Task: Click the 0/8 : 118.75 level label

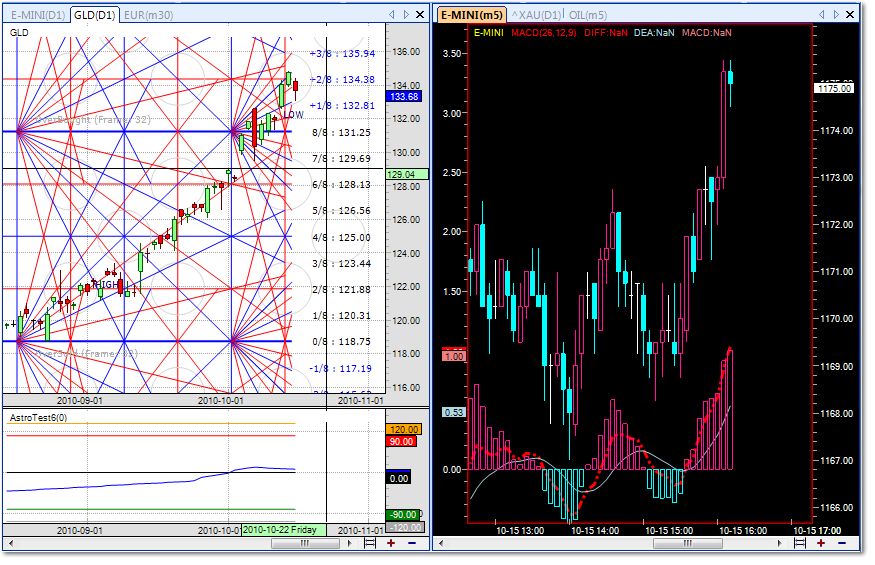Action: point(341,341)
